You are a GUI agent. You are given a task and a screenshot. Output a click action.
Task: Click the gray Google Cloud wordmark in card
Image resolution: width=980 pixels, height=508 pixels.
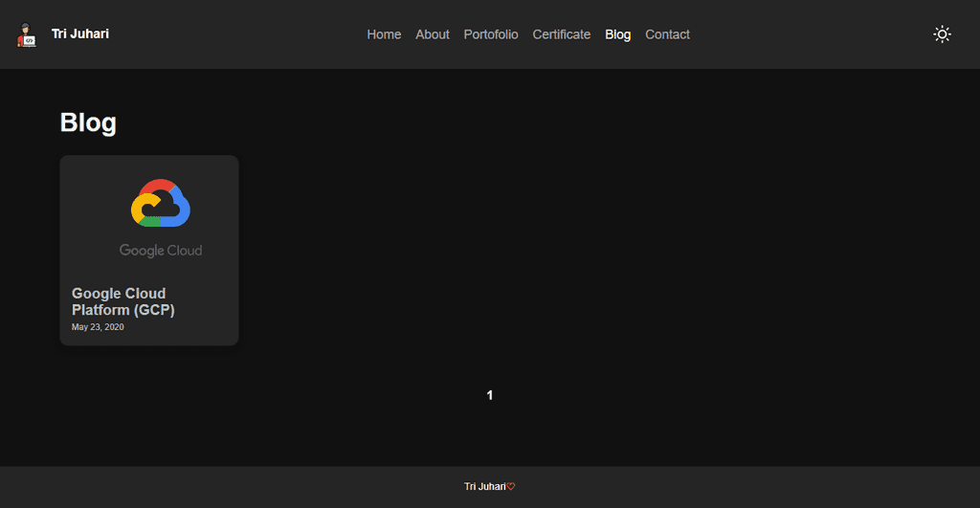point(161,251)
